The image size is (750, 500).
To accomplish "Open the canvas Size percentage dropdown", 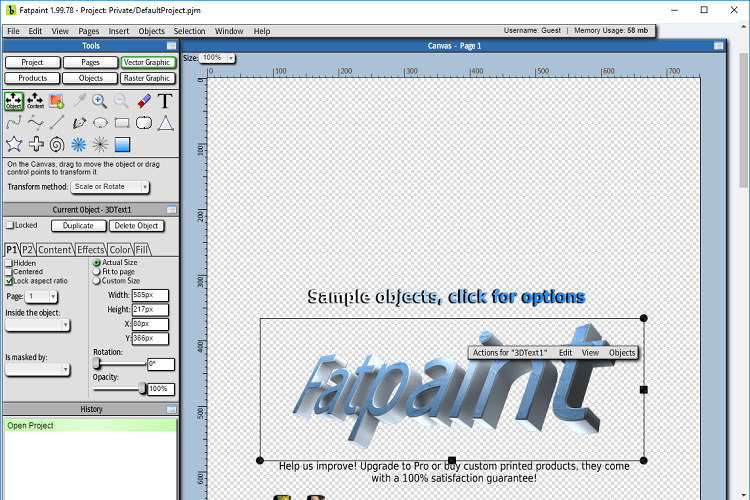I will [x=217, y=58].
